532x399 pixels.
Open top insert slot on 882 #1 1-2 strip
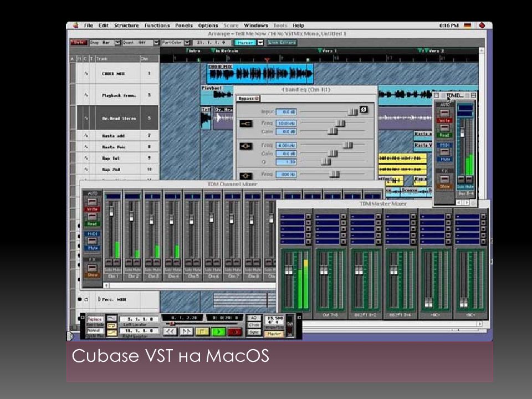point(362,217)
